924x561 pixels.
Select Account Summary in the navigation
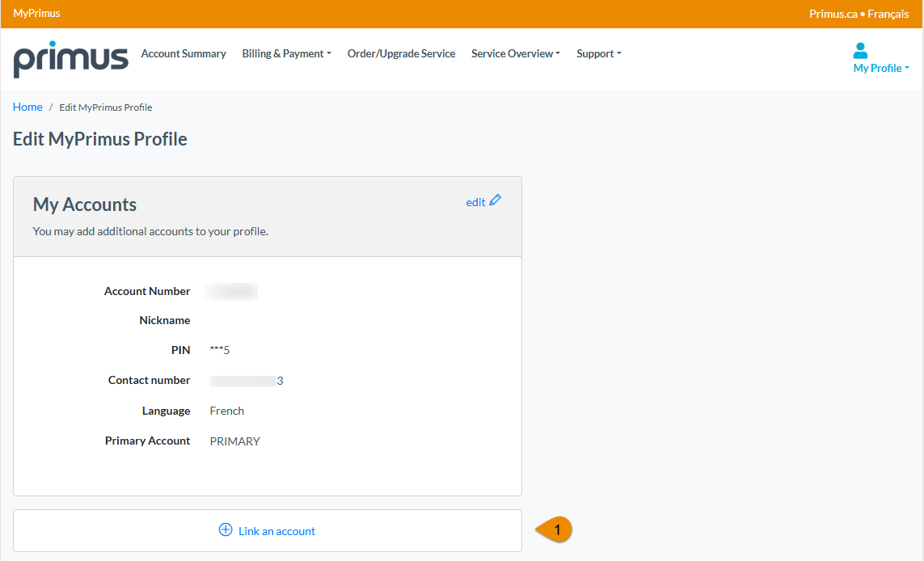(x=184, y=53)
